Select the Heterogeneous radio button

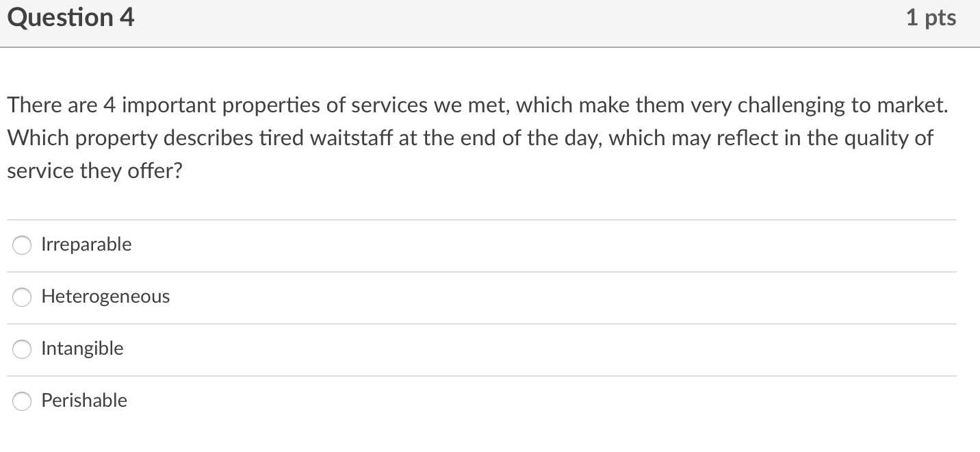click(22, 297)
